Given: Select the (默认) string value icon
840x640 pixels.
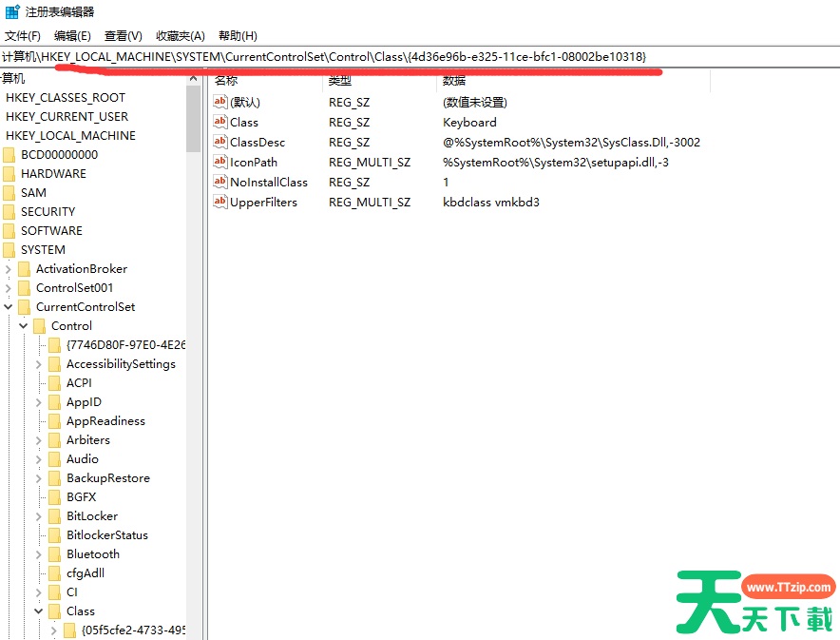Looking at the screenshot, I should 220,102.
